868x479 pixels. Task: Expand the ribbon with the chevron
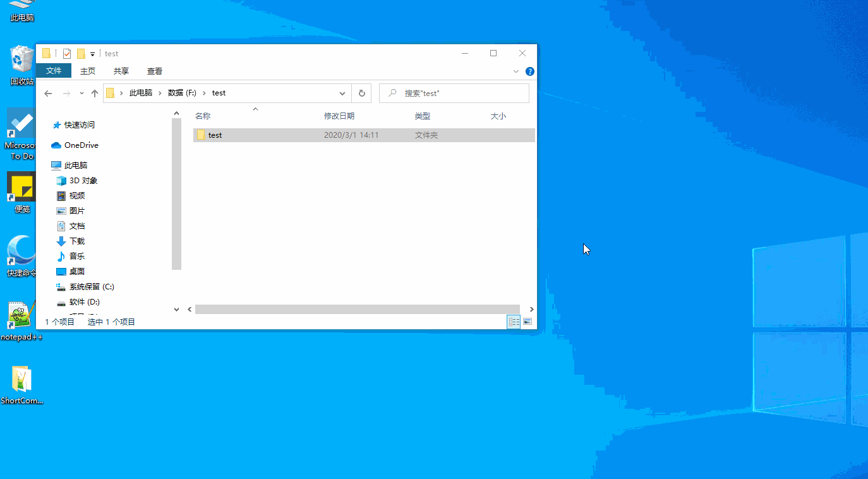click(517, 71)
